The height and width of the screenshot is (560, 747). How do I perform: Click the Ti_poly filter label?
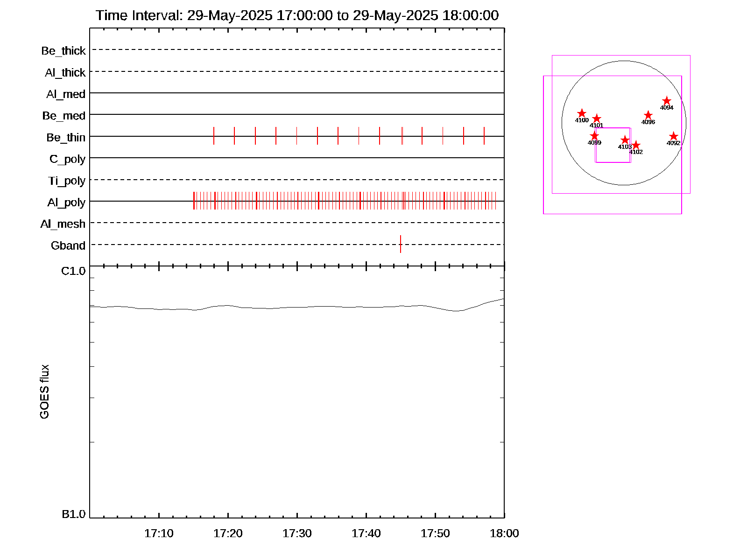[67, 181]
